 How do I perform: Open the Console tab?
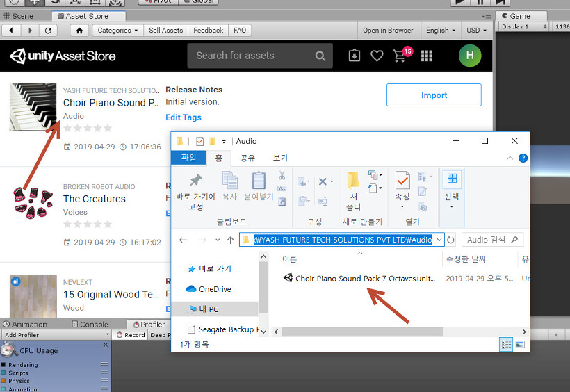90,325
